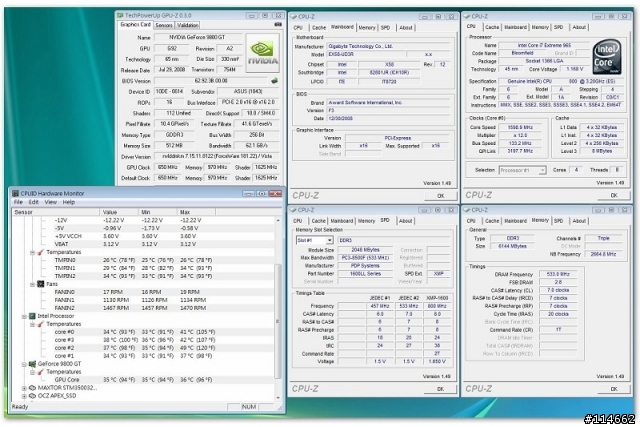Collapse the Intel Processor node
This screenshot has height=427, width=640.
coord(24,316)
